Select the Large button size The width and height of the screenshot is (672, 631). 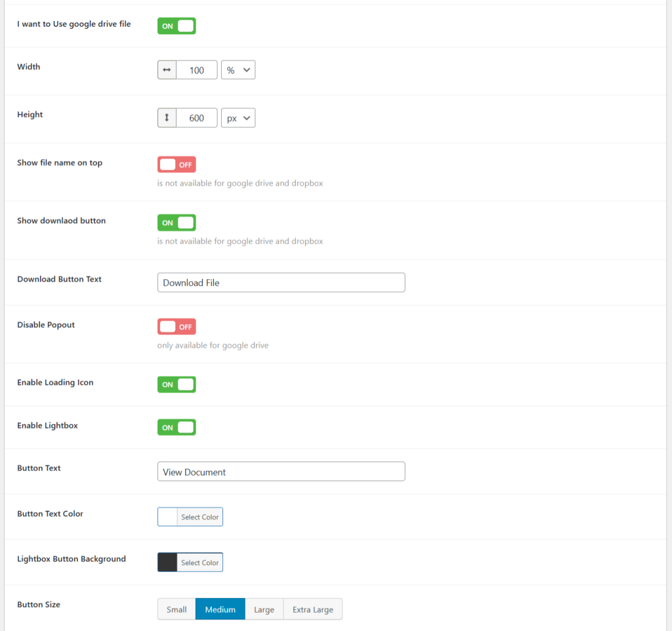coord(264,609)
